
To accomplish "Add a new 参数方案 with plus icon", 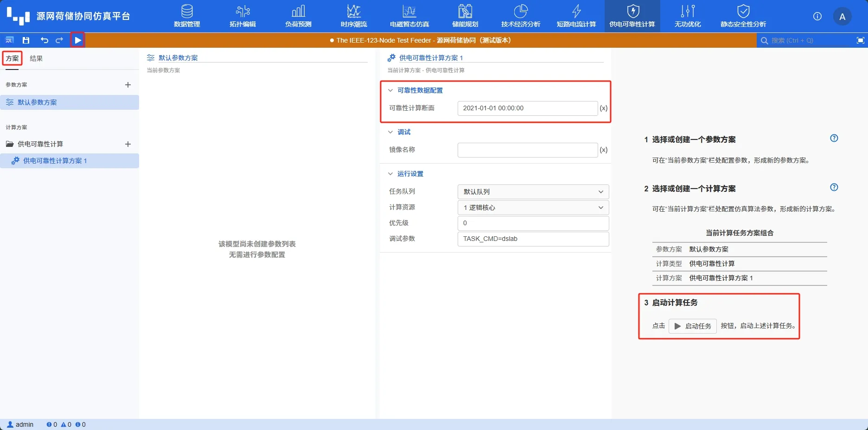I will tap(128, 85).
